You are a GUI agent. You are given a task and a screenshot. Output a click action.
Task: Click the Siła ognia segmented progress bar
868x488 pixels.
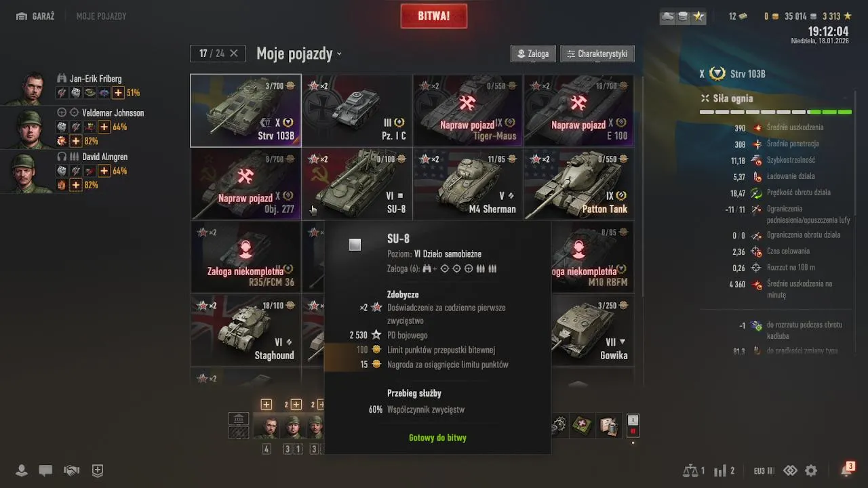776,112
